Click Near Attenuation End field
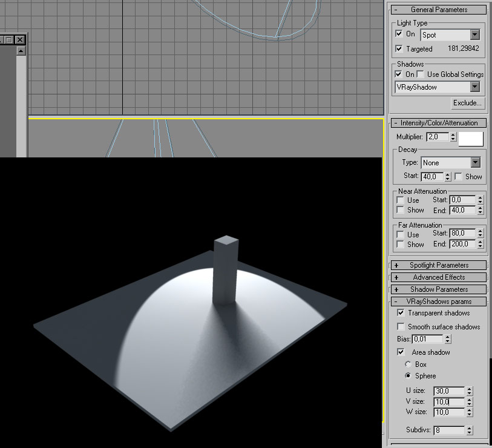This screenshot has width=492, height=448. tap(463, 210)
